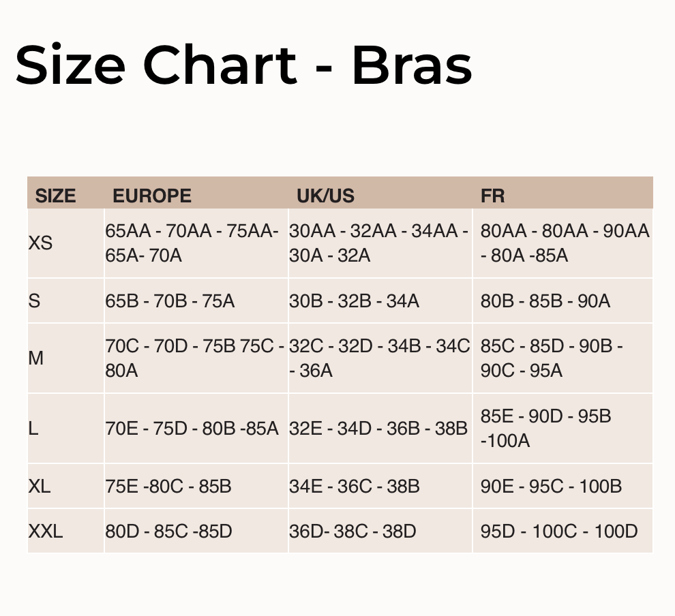This screenshot has height=616, width=675.
Task: Click the Europe cell 70E - 75D - 80B -85A
Action: click(x=192, y=429)
